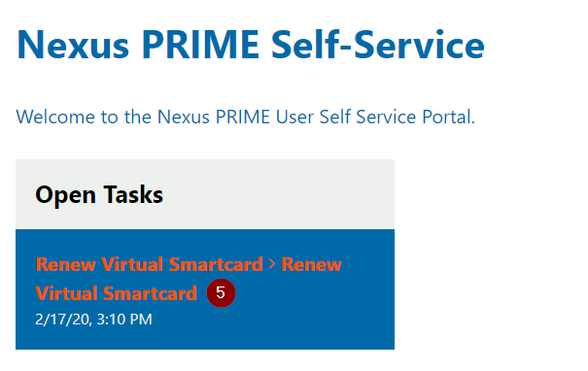Click the first line 'Renew Virtual Smartcard' text

149,264
